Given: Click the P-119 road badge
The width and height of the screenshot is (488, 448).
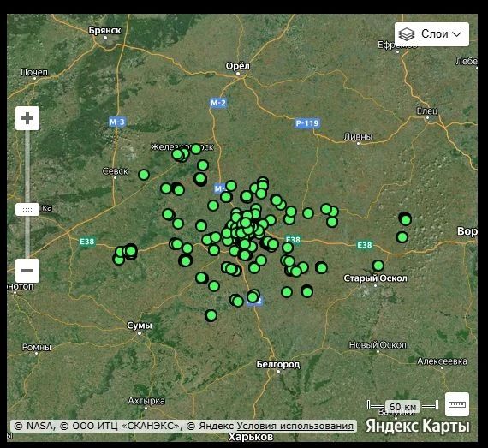Looking at the screenshot, I should tap(307, 123).
